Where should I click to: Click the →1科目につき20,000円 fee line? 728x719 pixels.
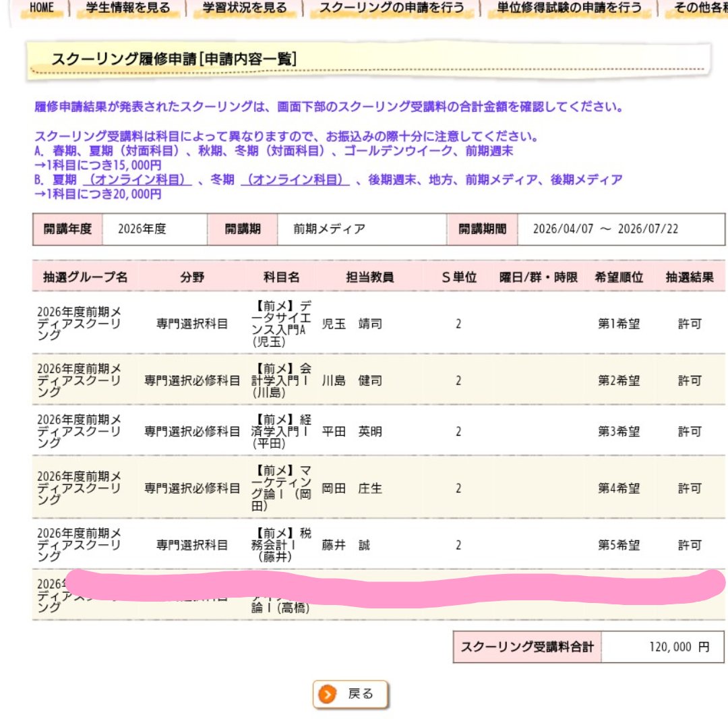[98, 194]
